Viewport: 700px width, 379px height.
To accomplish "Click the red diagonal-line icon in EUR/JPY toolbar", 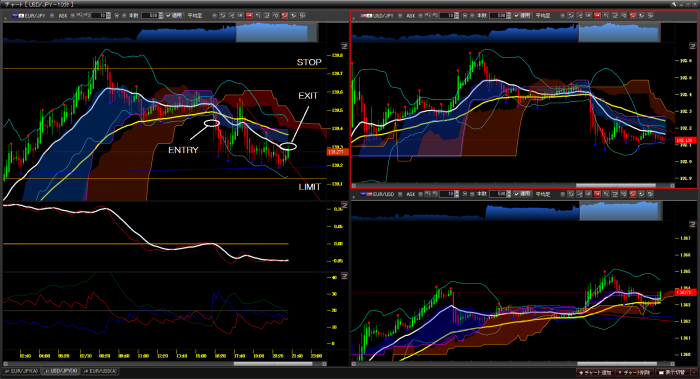I will tap(284, 15).
